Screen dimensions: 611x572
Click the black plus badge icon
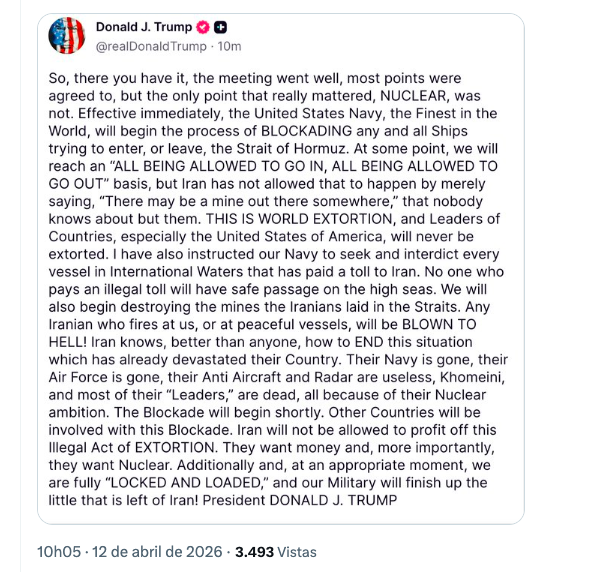pos(221,26)
